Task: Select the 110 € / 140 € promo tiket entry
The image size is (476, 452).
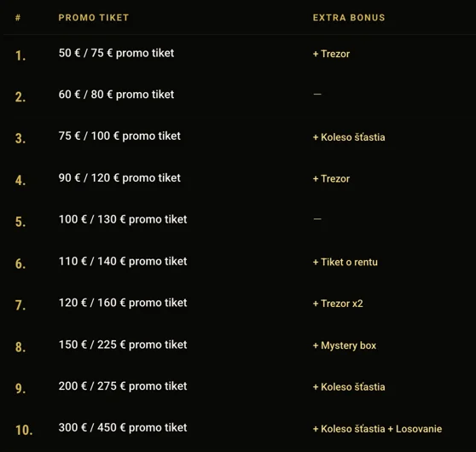Action: pos(123,261)
